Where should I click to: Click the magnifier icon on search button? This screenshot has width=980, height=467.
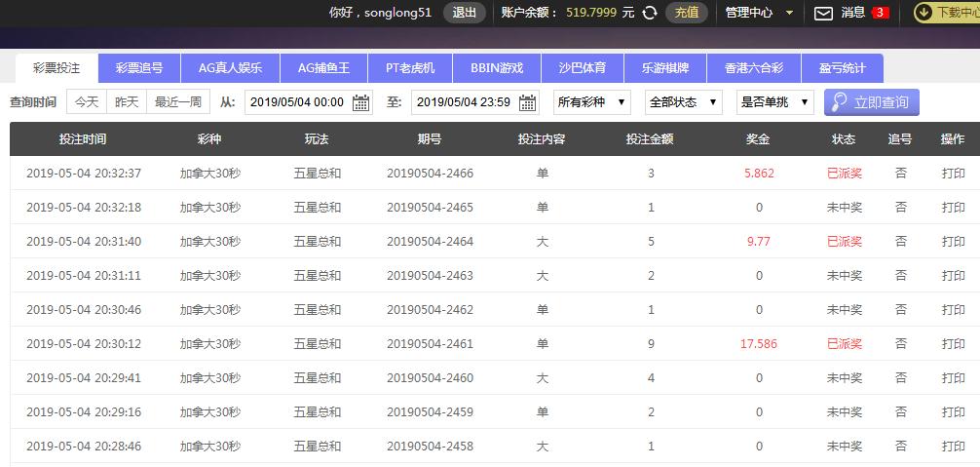point(839,102)
